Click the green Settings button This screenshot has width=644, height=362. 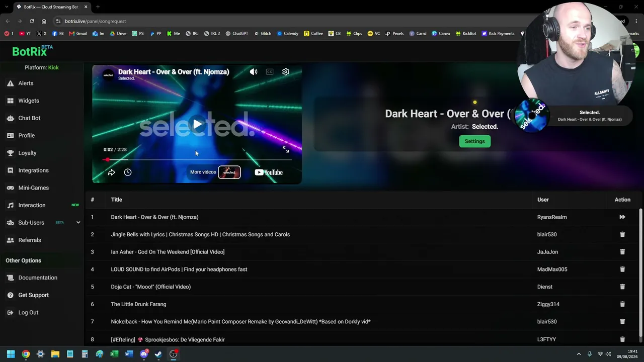pos(474,141)
